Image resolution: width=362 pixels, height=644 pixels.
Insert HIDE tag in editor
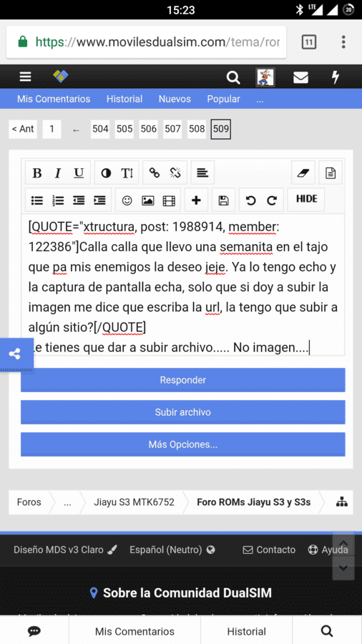pos(306,199)
